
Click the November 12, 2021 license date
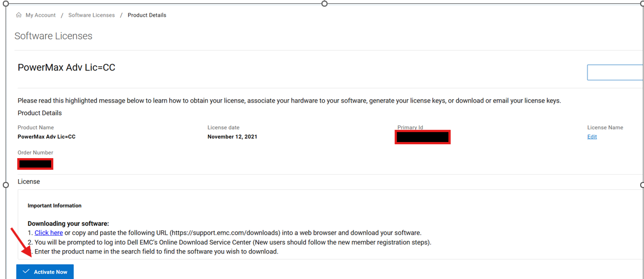tap(232, 136)
